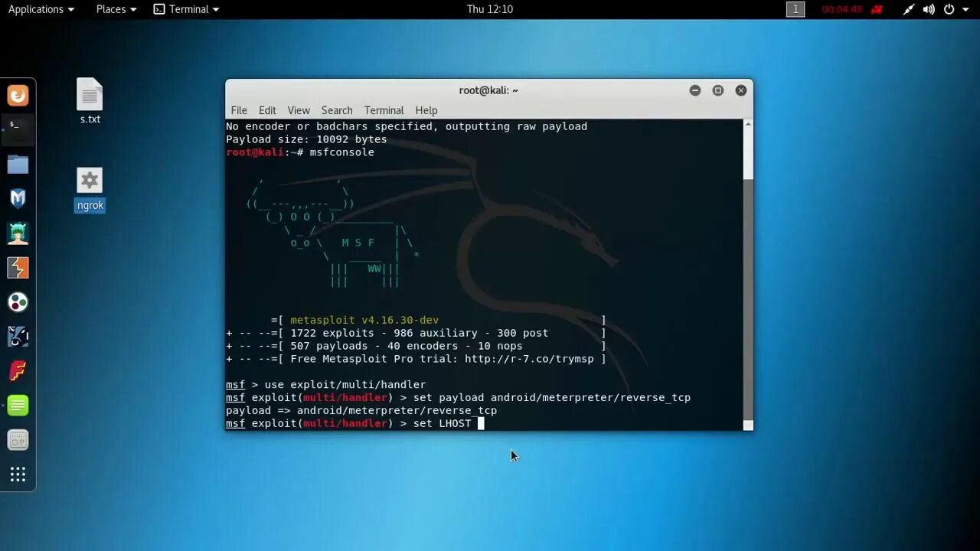Click the wired network status icon

pos(909,9)
